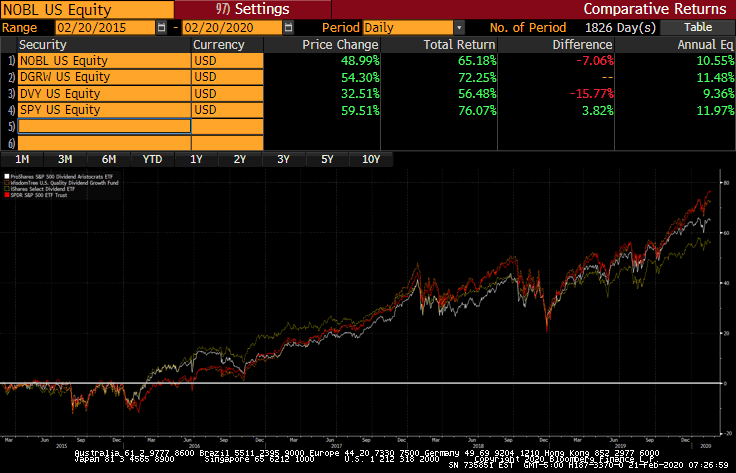736x473 pixels.
Task: Click DVY total return value 56.48%
Action: pos(477,94)
